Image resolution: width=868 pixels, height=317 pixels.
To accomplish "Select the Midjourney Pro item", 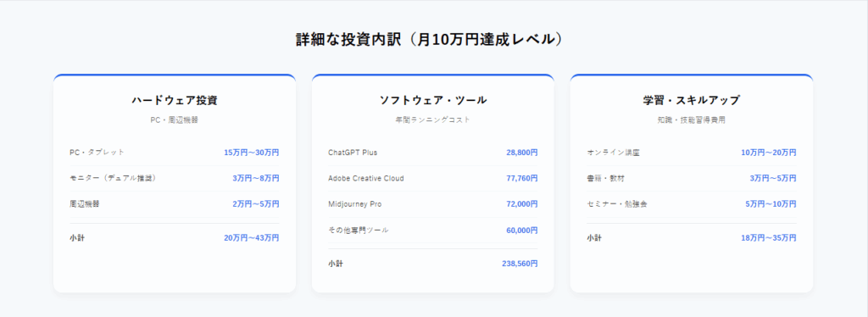I will pos(355,204).
